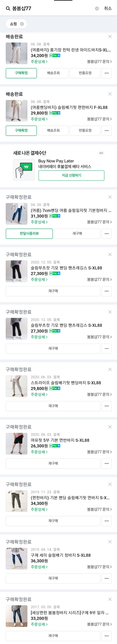Expand 주문상세 of 2019. 11. 23. order

(x=39, y=509)
